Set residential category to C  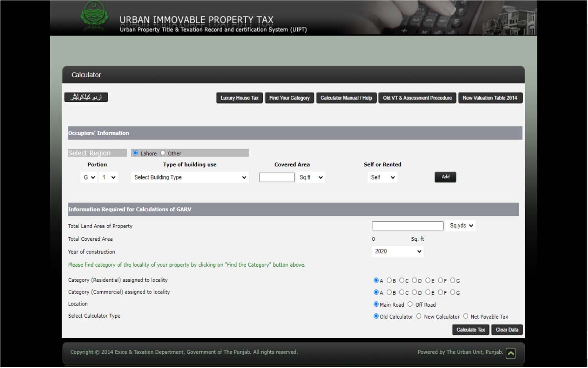tap(402, 280)
